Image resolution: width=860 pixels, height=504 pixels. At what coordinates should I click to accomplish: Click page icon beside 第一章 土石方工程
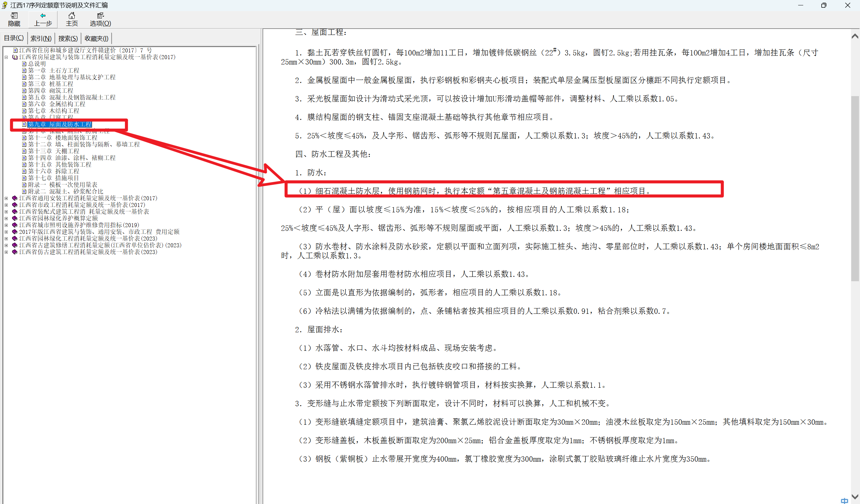click(24, 71)
